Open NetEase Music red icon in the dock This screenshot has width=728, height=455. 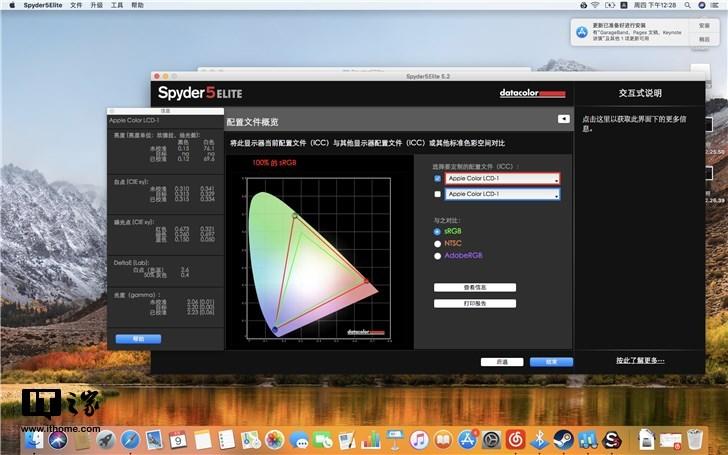(x=515, y=439)
